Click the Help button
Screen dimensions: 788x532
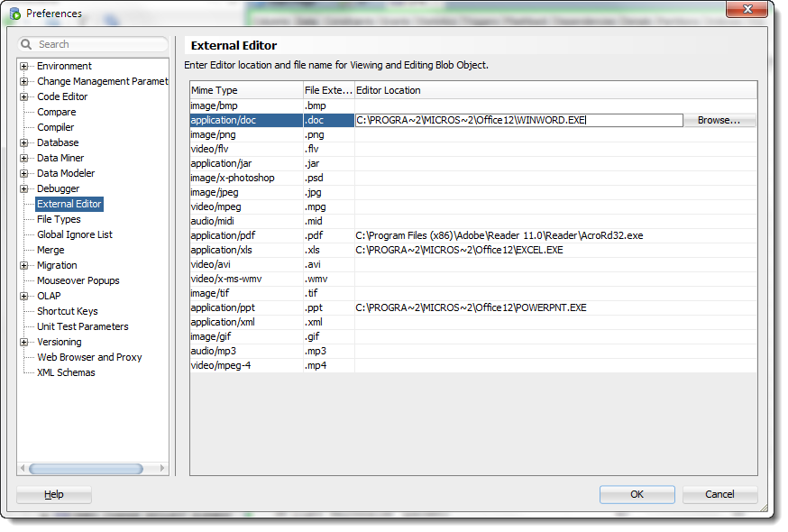coord(54,495)
